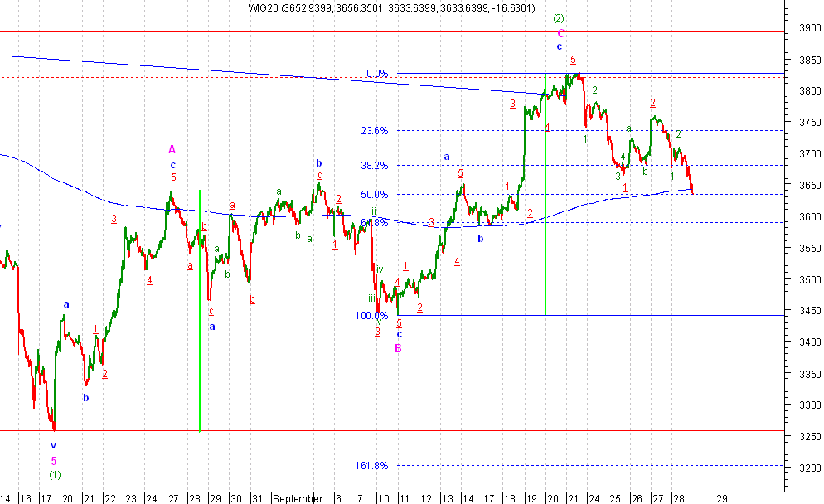Select the blue v wave label

coord(53,446)
